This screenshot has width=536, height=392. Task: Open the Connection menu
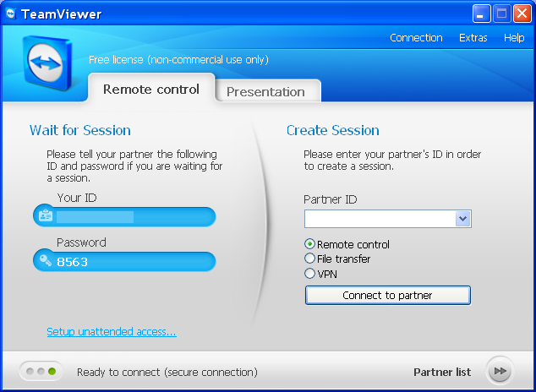point(416,37)
